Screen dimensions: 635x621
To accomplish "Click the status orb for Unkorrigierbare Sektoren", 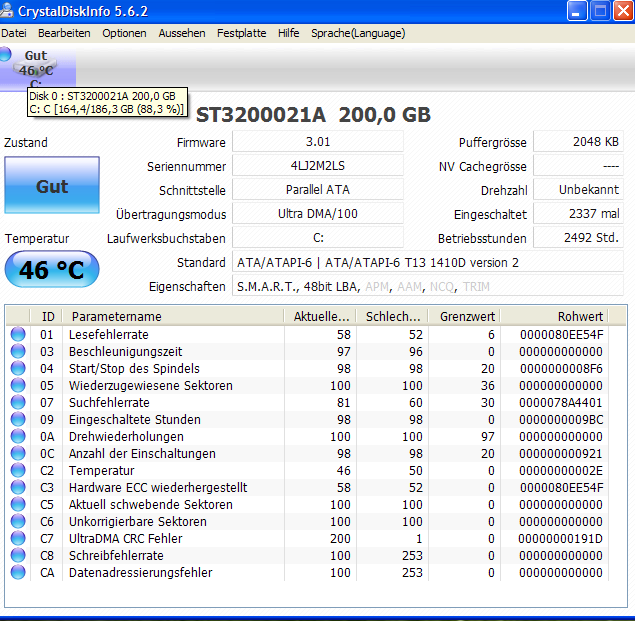I will [18, 521].
